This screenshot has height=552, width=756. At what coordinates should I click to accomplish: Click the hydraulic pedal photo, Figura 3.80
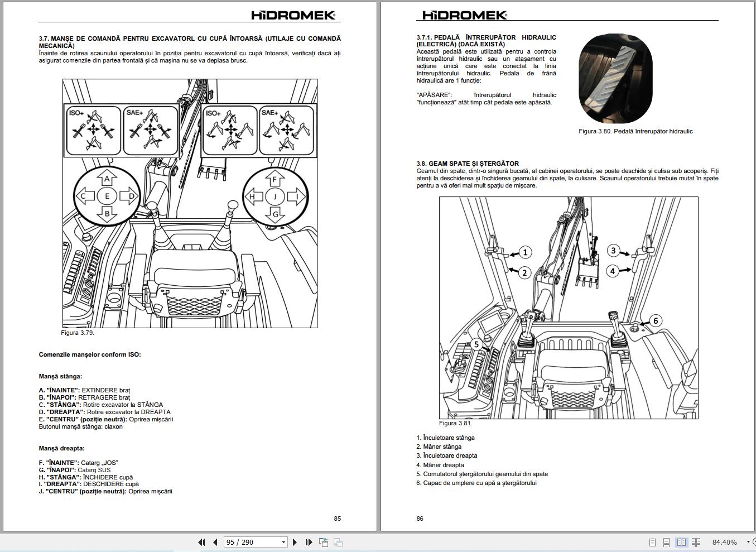tap(615, 79)
